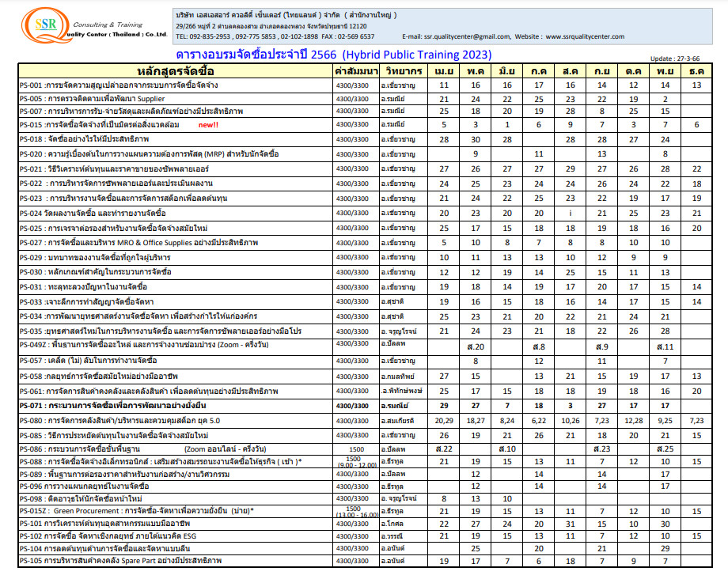Screen dimensions: 728x579
Task: Click the SSR Quality Center logo
Action: click(x=94, y=26)
